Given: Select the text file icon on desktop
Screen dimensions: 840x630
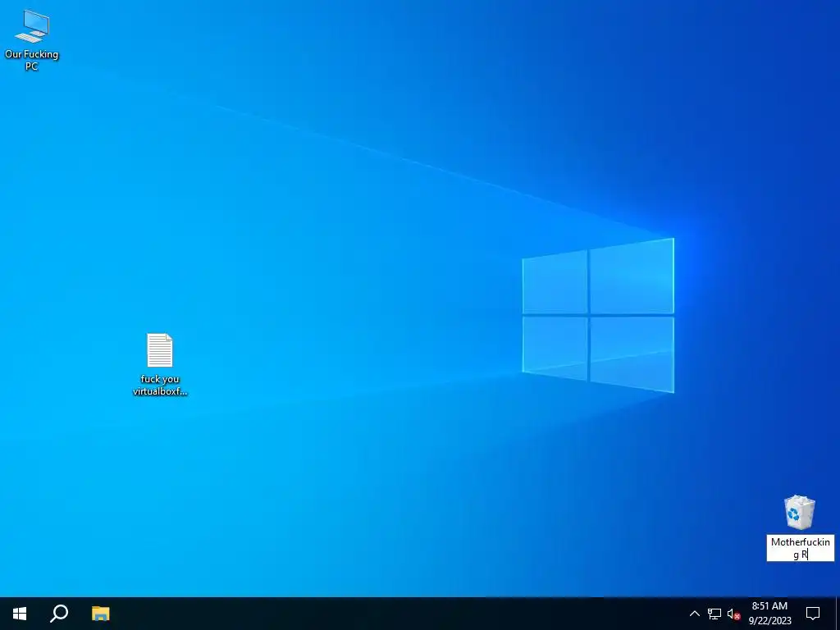Looking at the screenshot, I should click(160, 349).
